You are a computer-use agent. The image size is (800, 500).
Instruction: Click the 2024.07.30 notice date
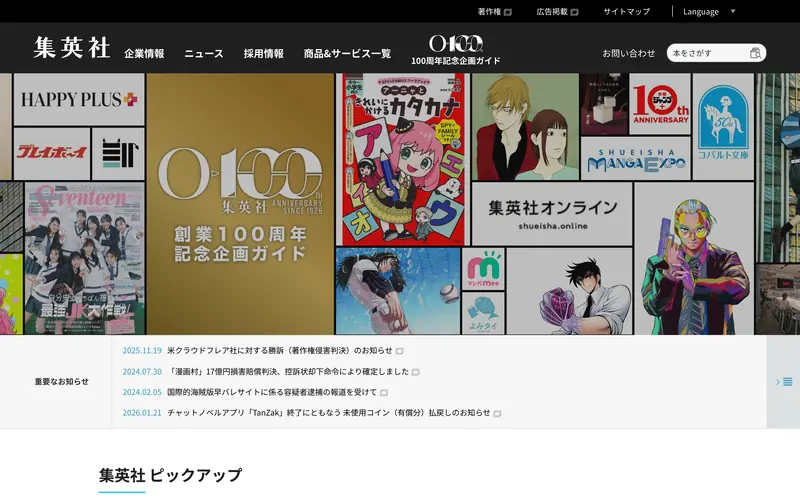coord(142,371)
